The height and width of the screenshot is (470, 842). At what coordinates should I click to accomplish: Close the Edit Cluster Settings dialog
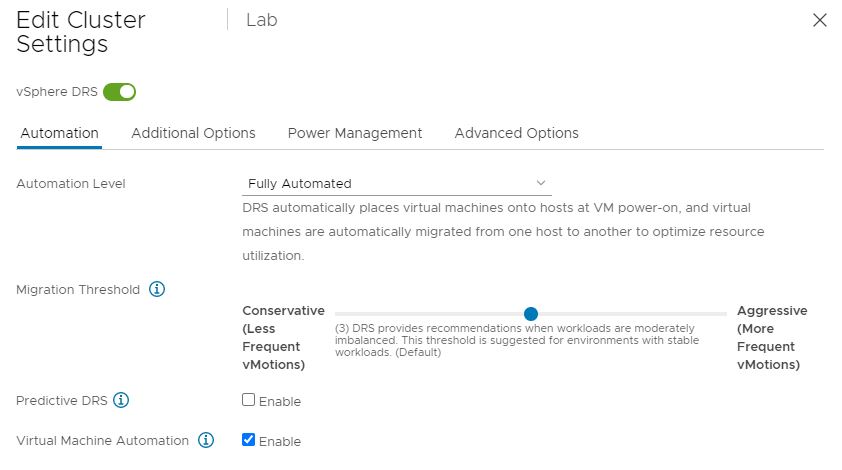[819, 20]
